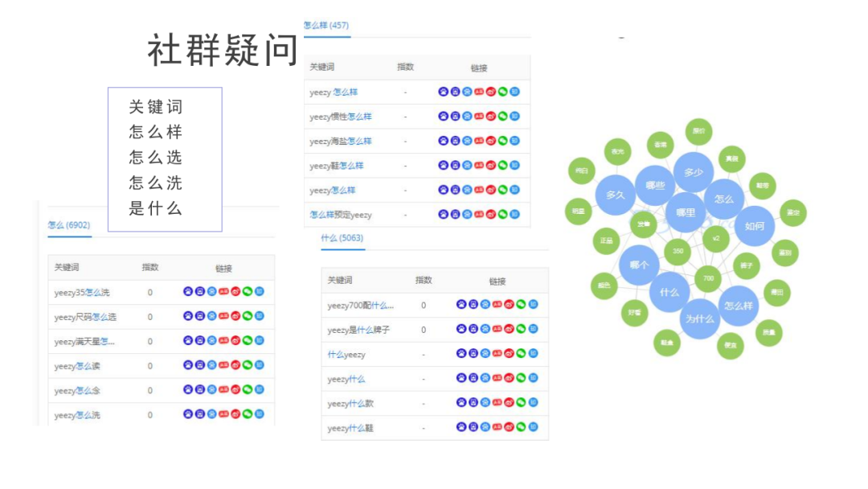Open keyword link yeezy怎么读
868x489 pixels.
coord(77,367)
